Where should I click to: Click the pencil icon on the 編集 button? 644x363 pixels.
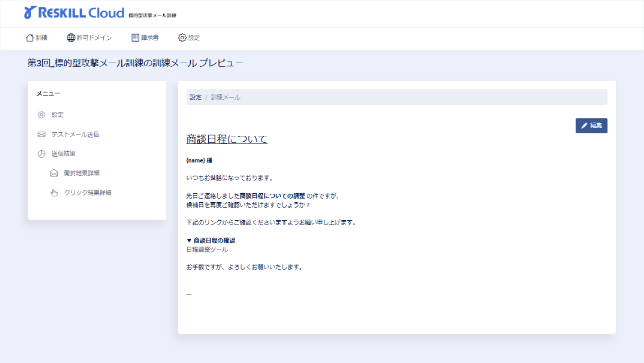(x=584, y=126)
